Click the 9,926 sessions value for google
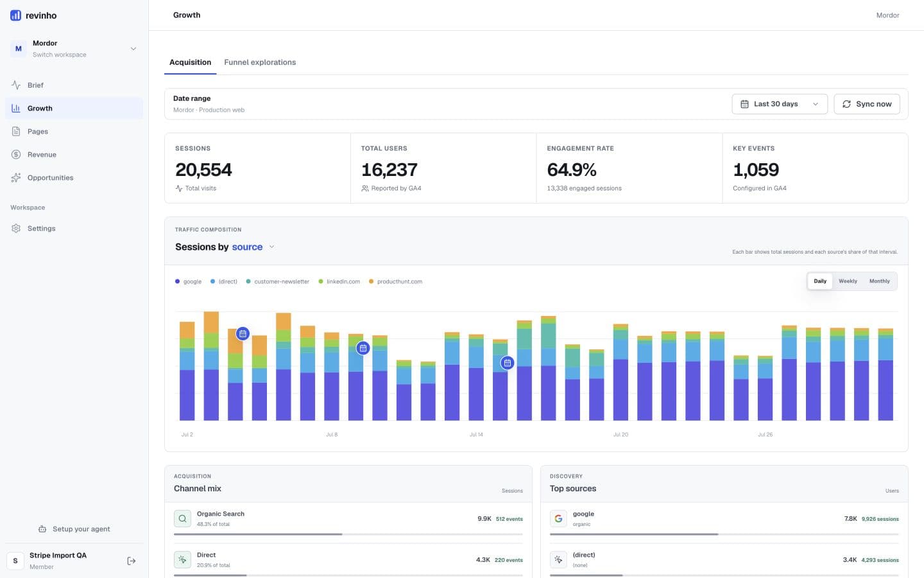Image resolution: width=924 pixels, height=578 pixels. [x=880, y=519]
